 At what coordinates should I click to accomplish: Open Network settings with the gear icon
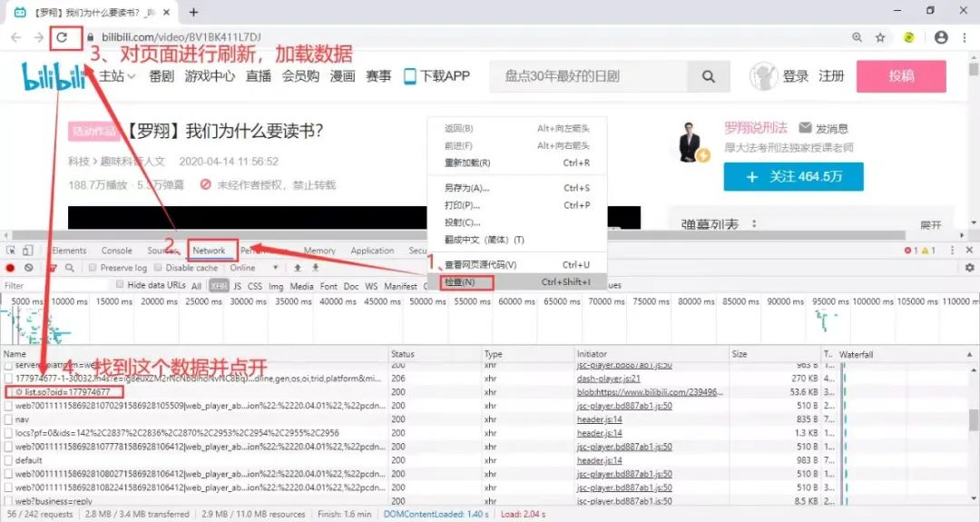pos(969,268)
